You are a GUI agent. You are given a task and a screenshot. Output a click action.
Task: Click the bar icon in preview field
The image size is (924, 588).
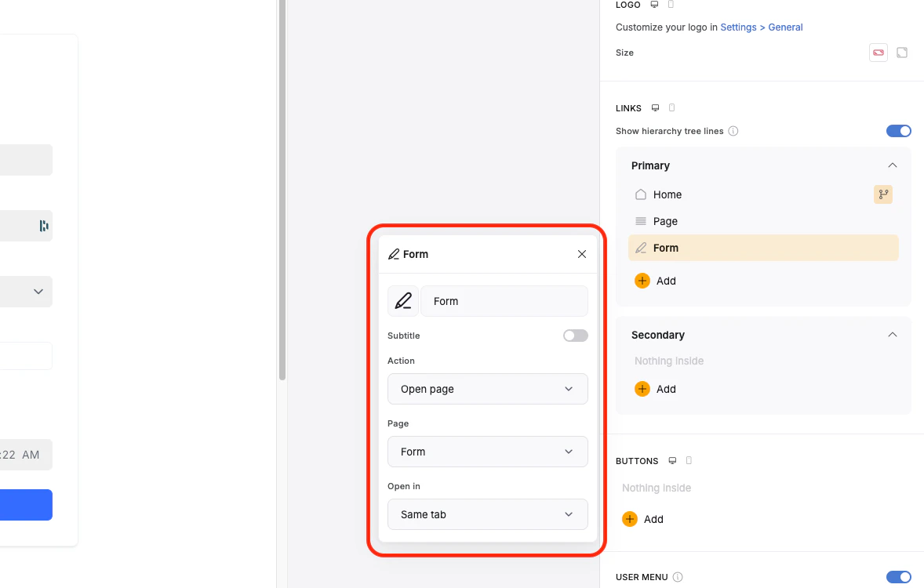(x=44, y=226)
